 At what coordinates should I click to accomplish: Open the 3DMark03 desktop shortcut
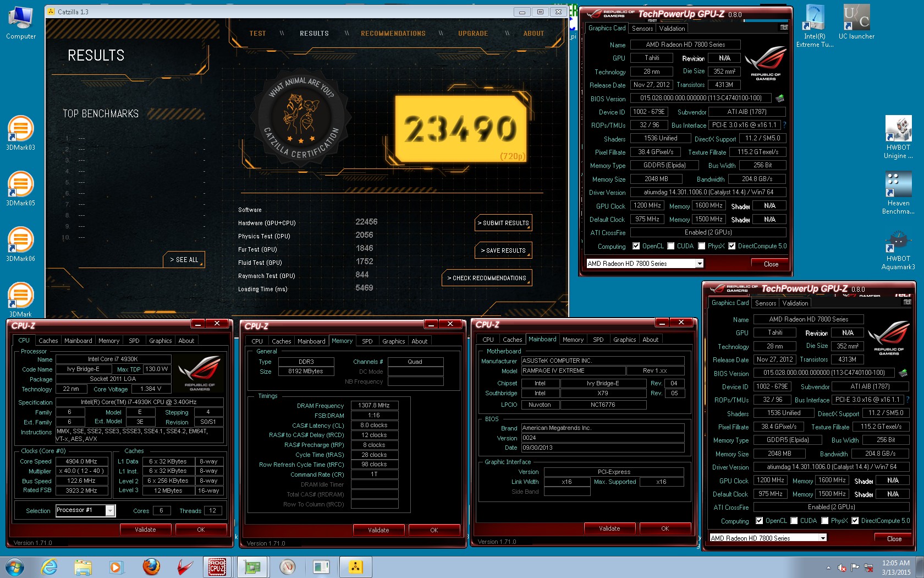click(20, 133)
